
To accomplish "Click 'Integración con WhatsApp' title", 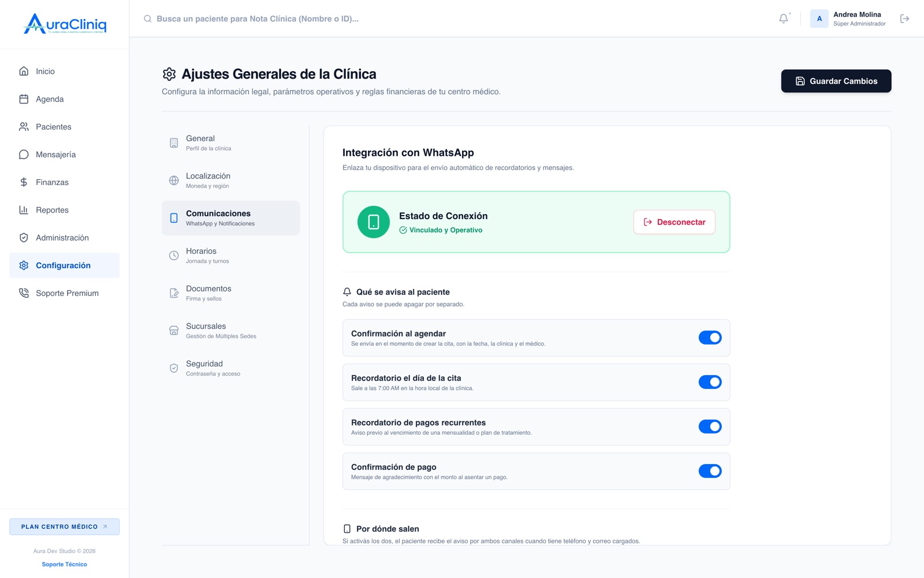I will [x=408, y=153].
